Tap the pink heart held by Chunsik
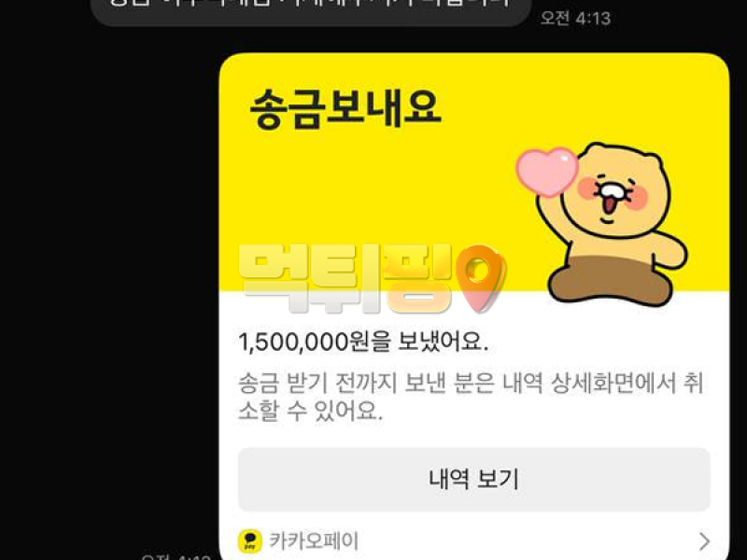 547,172
